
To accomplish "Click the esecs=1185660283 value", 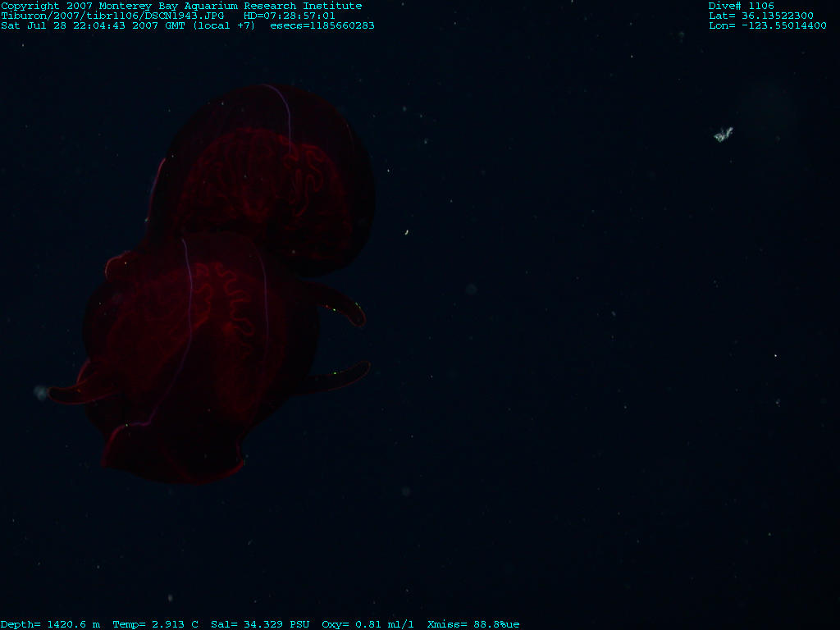I will tap(322, 25).
